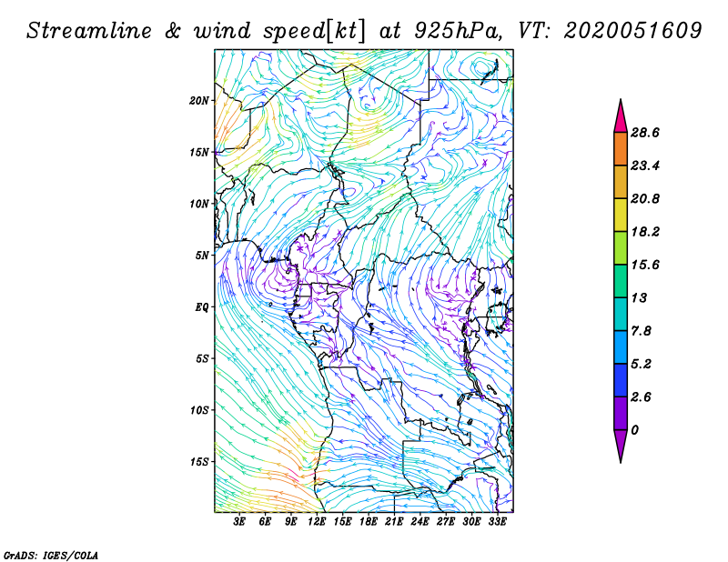The width and height of the screenshot is (728, 562).
Task: Click the purple triangle at colorbar bottom
Action: (621, 445)
